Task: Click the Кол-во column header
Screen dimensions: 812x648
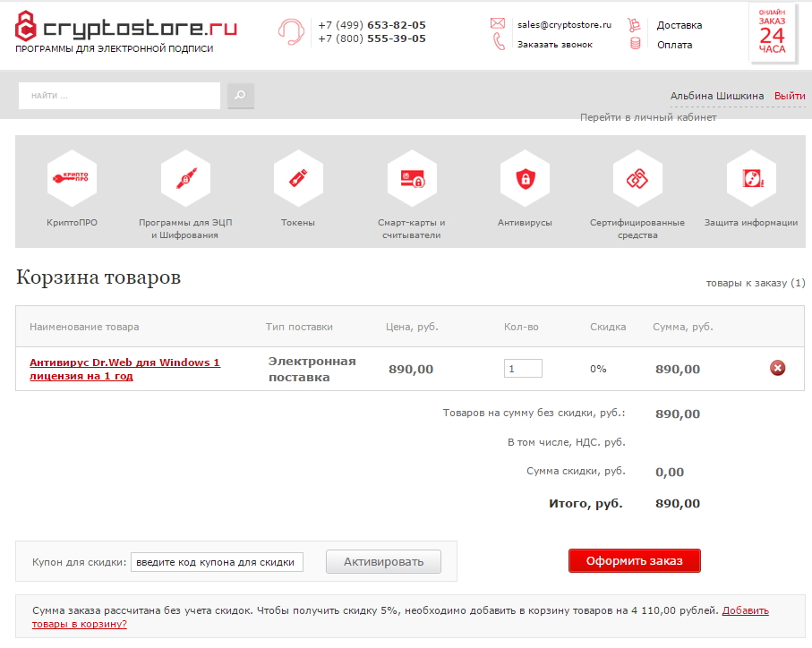Action: (521, 327)
